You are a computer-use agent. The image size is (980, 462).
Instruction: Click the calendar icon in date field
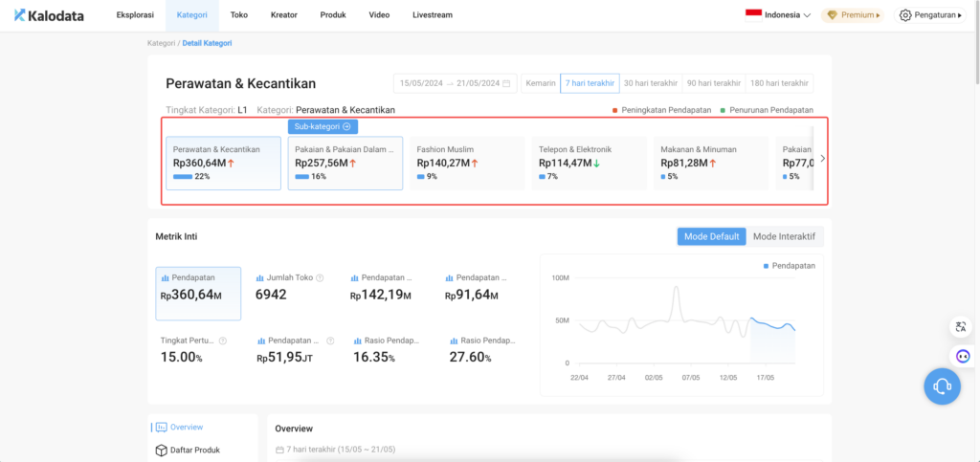[x=506, y=83]
